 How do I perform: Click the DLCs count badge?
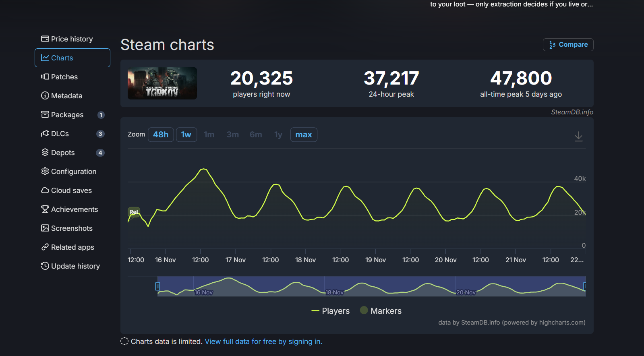(x=100, y=134)
